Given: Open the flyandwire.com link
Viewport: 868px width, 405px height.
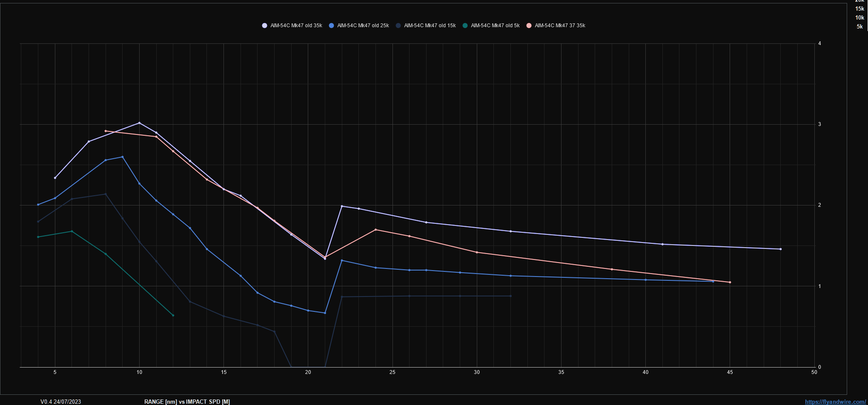Looking at the screenshot, I should [x=835, y=402].
